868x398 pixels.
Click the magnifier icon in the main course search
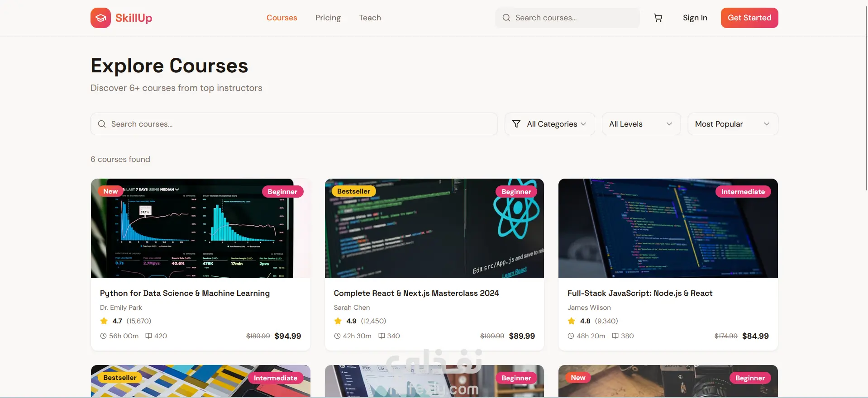[x=102, y=124]
